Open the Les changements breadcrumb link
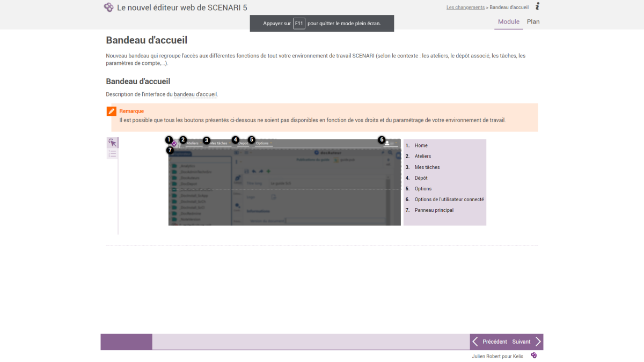The height and width of the screenshot is (362, 644). 465,8
